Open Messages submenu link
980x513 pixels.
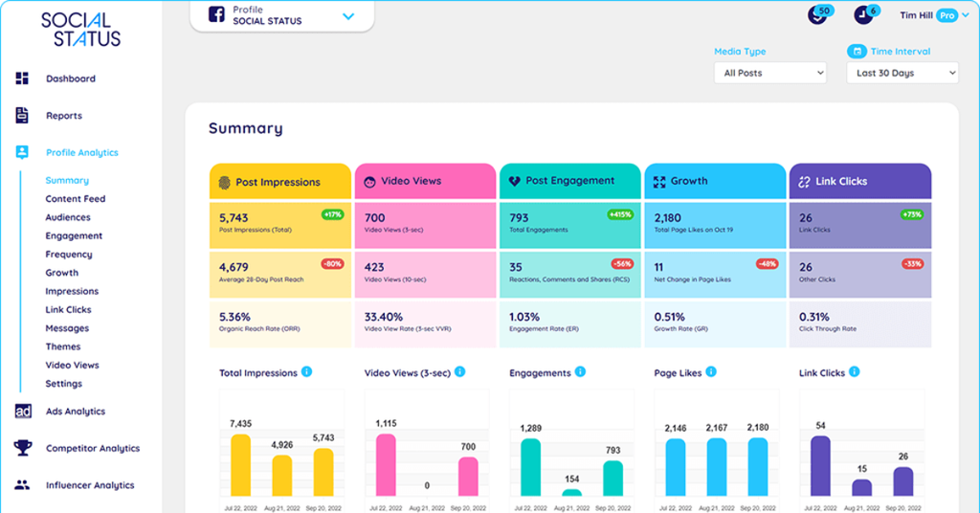[x=67, y=327]
